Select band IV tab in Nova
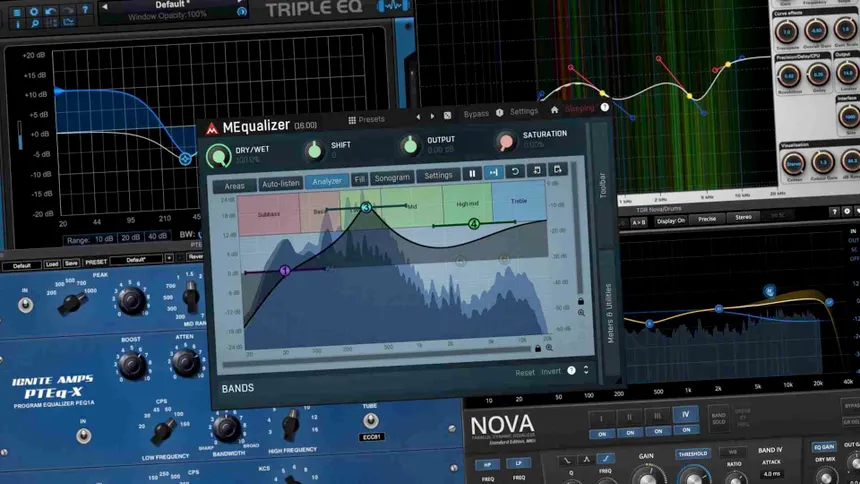 685,414
